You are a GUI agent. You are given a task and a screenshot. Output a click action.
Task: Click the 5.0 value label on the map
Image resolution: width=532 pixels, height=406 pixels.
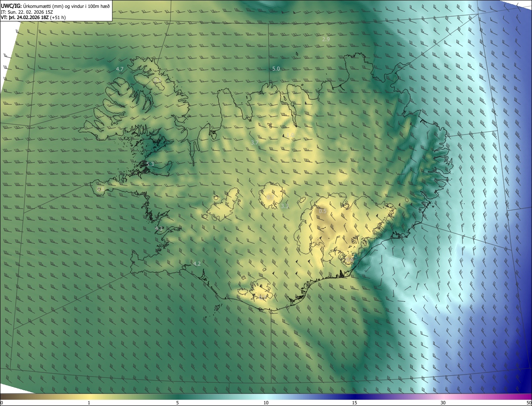point(276,68)
